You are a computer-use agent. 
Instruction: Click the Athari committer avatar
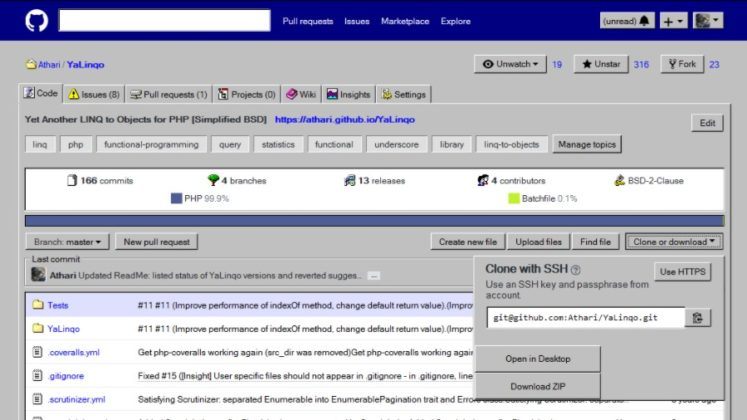click(x=37, y=273)
